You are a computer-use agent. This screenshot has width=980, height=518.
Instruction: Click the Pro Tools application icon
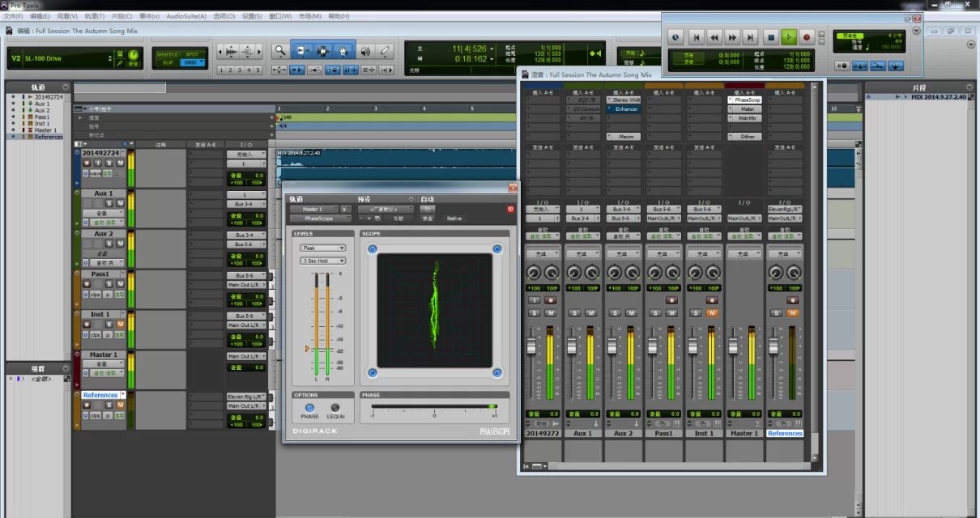pos(5,4)
